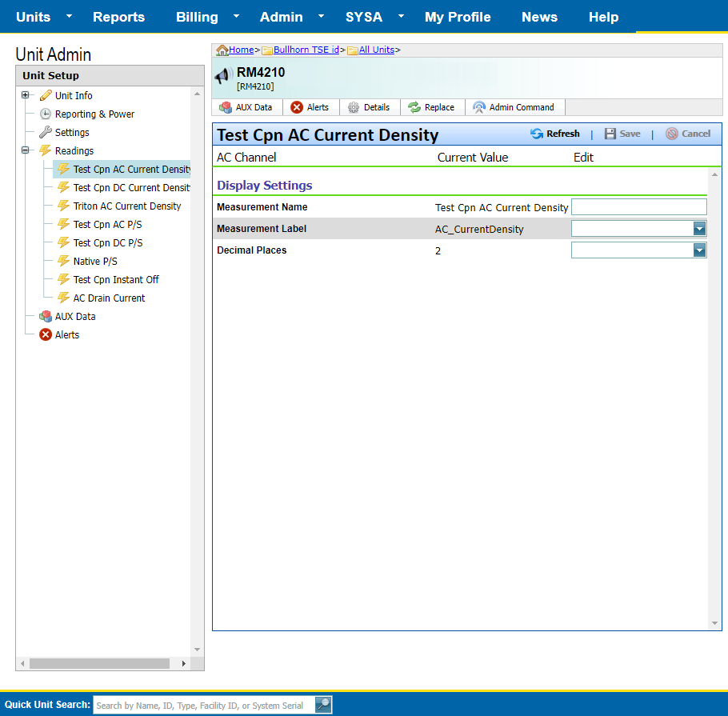
Task: Click the Refresh icon in header
Action: tap(537, 134)
